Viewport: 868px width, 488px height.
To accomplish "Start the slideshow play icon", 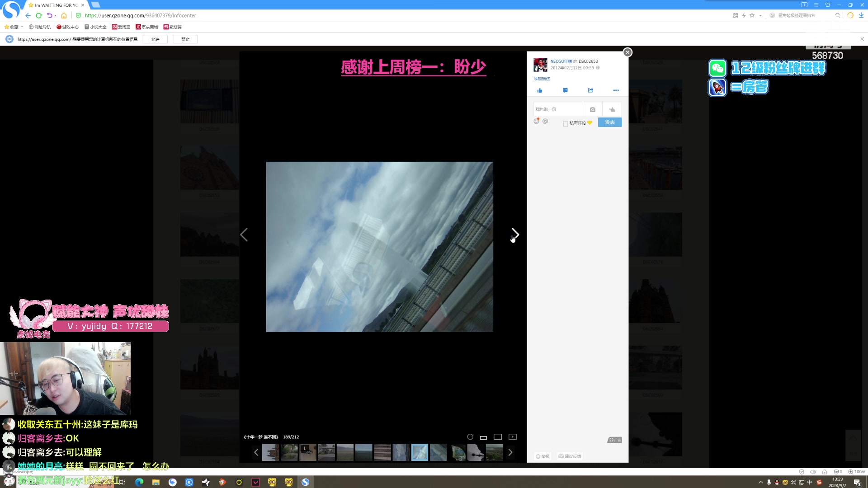I will (513, 437).
